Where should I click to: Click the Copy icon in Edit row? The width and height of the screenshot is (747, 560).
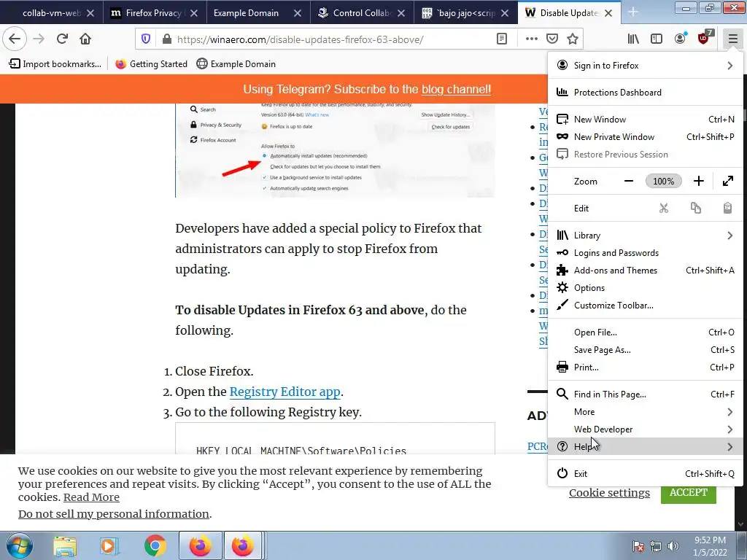(695, 208)
